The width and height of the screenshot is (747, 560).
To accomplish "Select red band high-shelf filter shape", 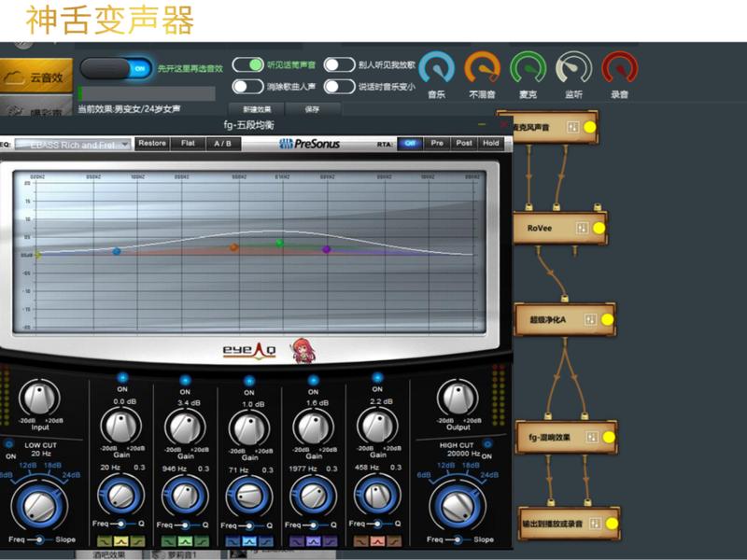I will [x=393, y=541].
